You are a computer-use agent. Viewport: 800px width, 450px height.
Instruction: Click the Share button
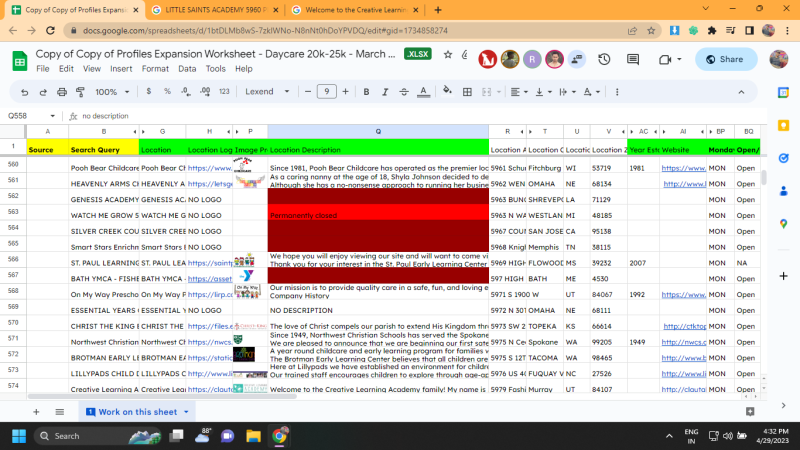[726, 59]
